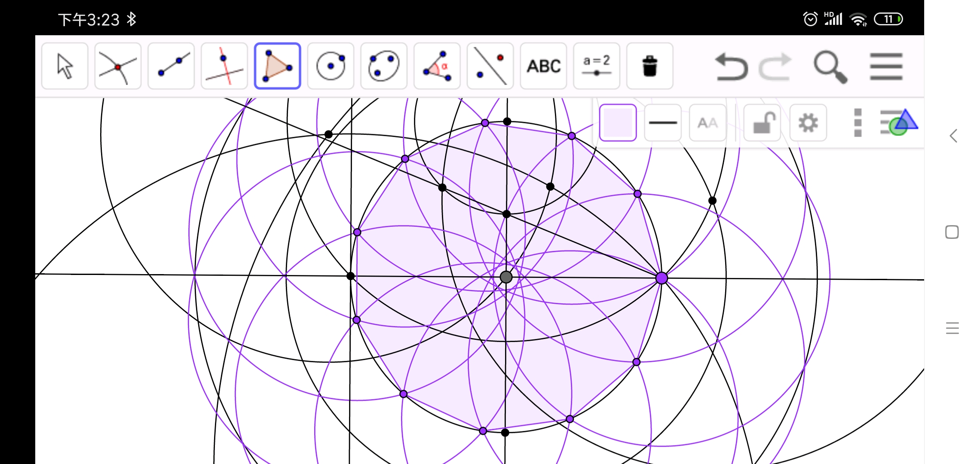Select the Angle measurement tool
This screenshot has height=464, width=980.
tap(437, 66)
